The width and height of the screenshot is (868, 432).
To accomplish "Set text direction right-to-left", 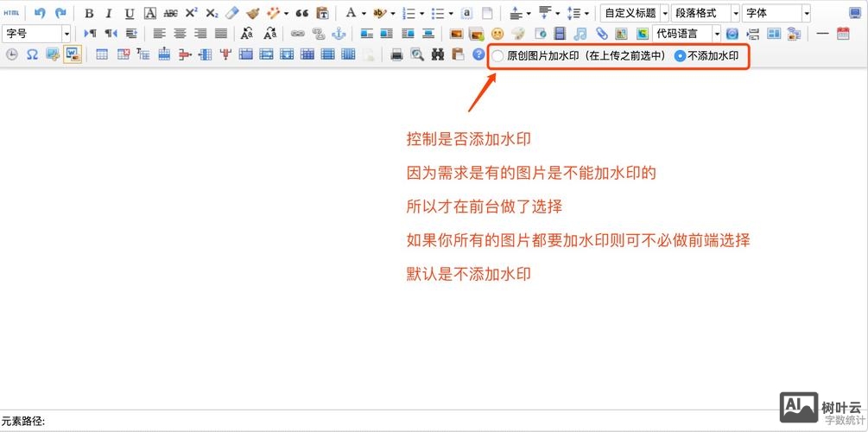I will 111,34.
